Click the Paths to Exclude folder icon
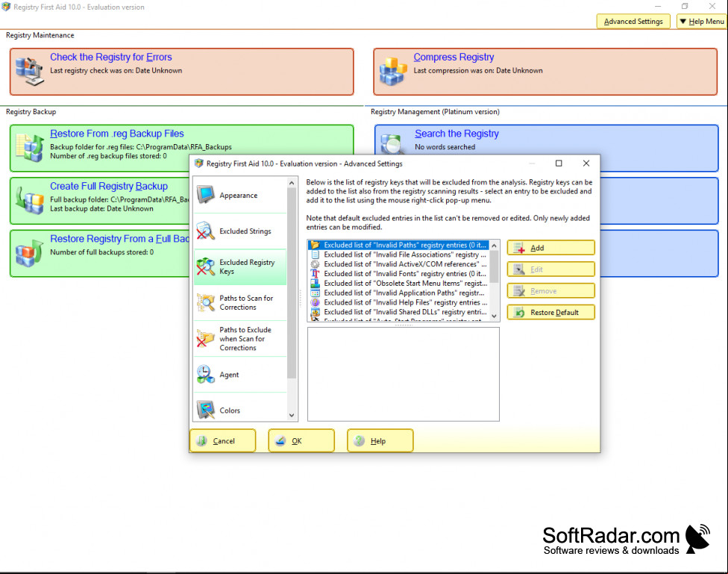Viewport: 728px width, 574px height. (x=206, y=338)
